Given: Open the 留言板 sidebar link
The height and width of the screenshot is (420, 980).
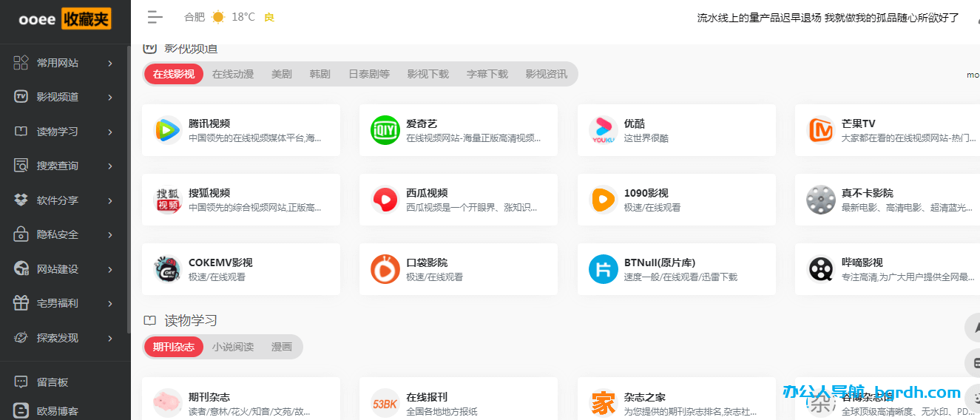Looking at the screenshot, I should point(53,382).
